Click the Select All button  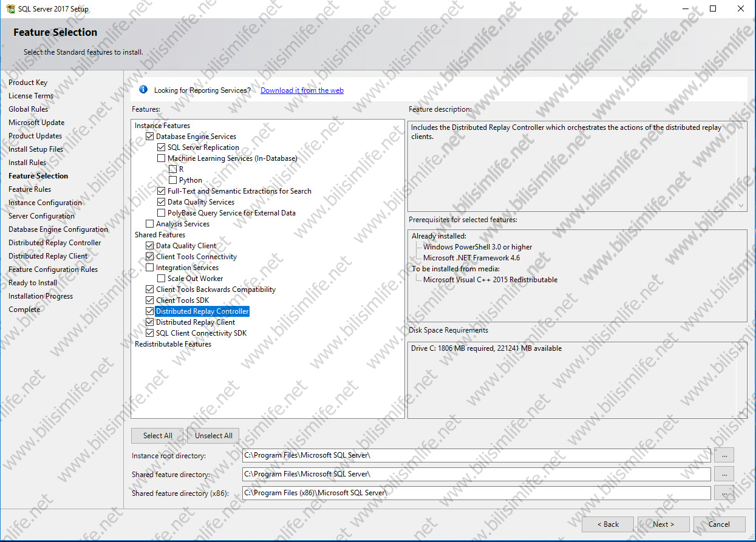coord(158,436)
